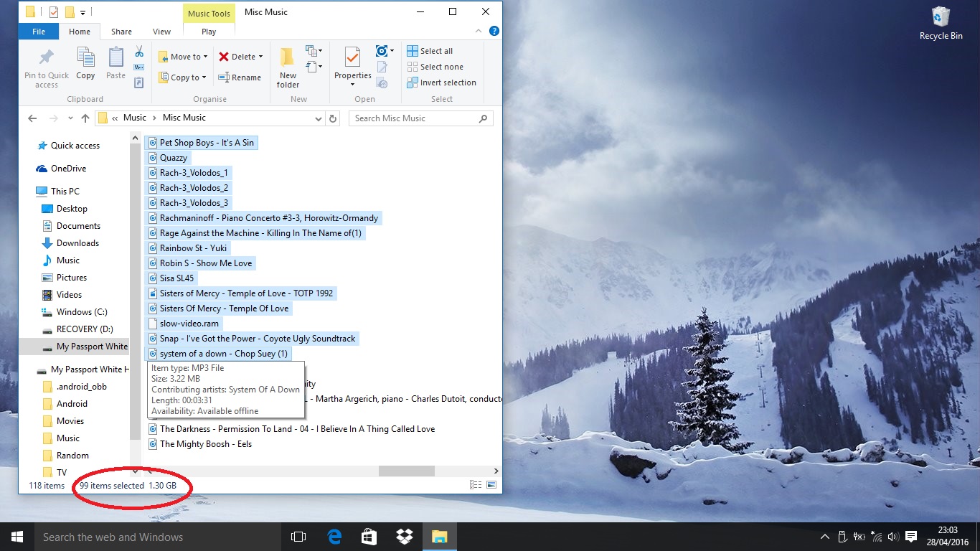Open Explorer Help icon

click(494, 32)
